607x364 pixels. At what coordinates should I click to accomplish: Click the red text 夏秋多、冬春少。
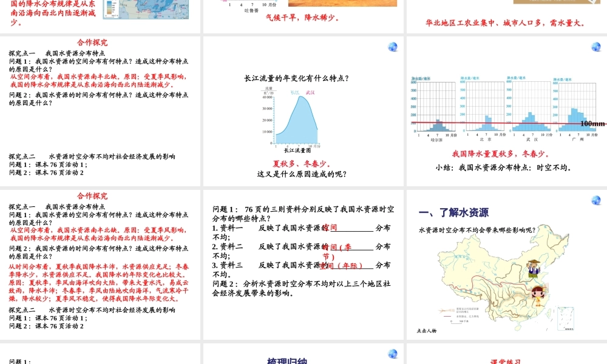coord(302,164)
